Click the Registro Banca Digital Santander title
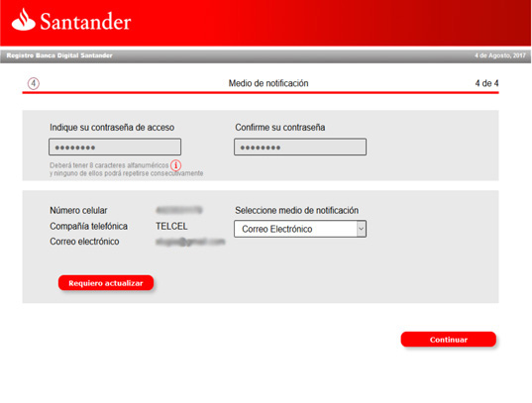532x403 pixels. (59, 55)
